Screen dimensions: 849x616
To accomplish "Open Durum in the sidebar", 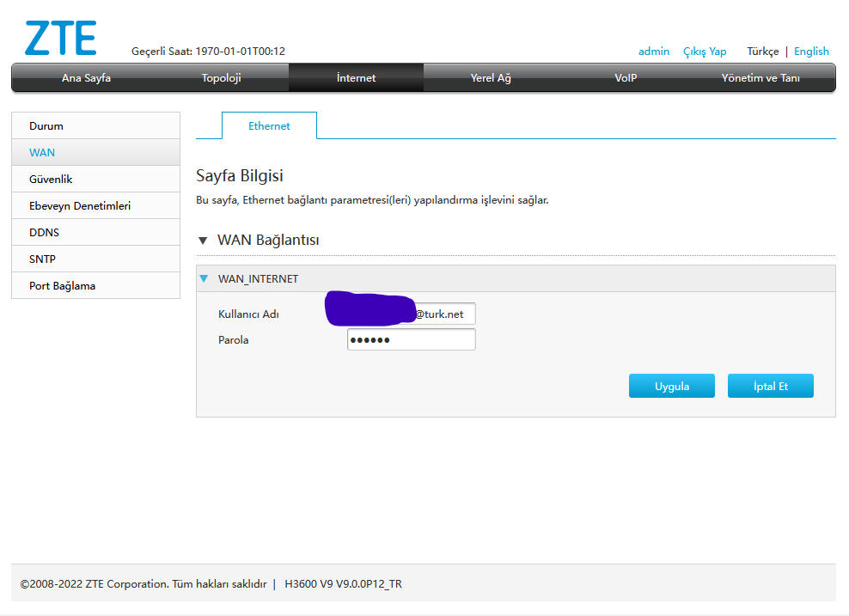I will (96, 125).
